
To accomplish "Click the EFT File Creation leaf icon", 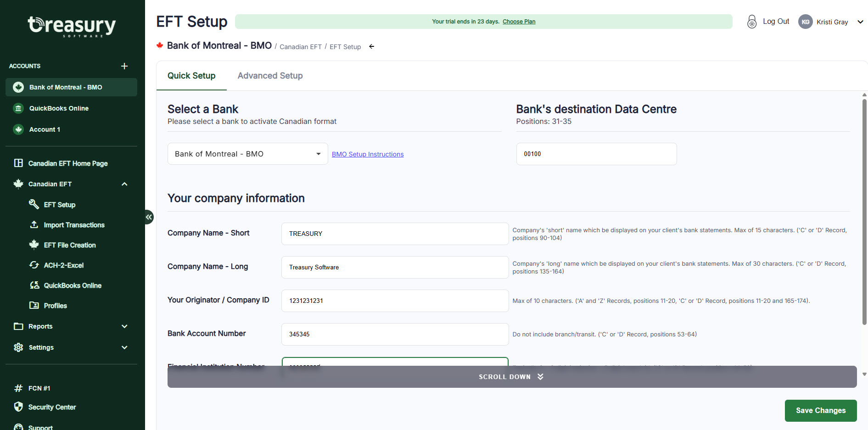I will click(x=34, y=245).
